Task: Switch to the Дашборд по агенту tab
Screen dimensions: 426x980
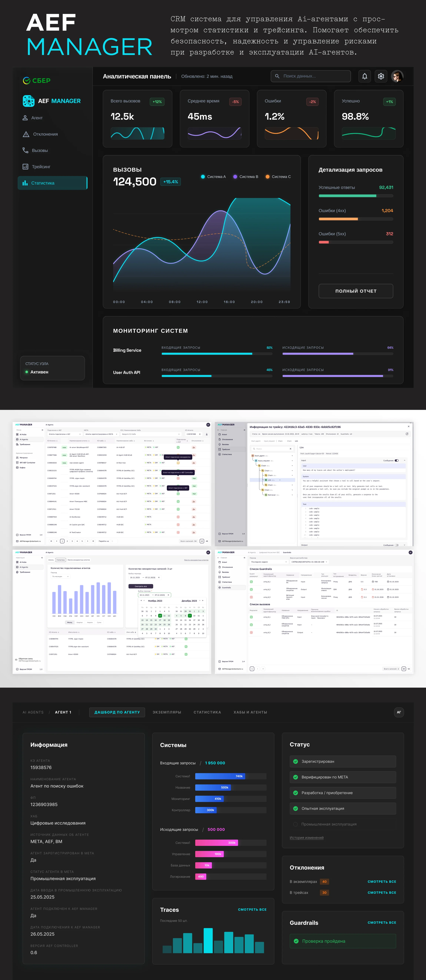Action: [117, 712]
